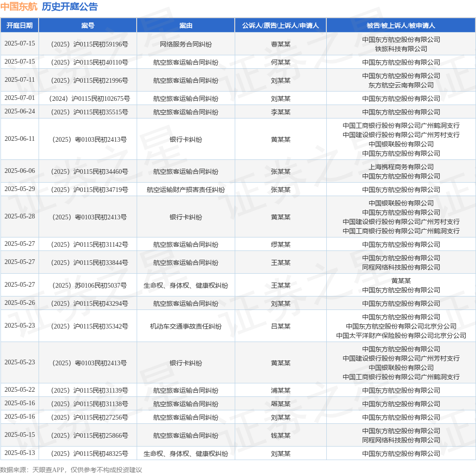The image size is (476, 474).
Task: Click the 2025-05-13 date cell
Action: tap(20, 453)
